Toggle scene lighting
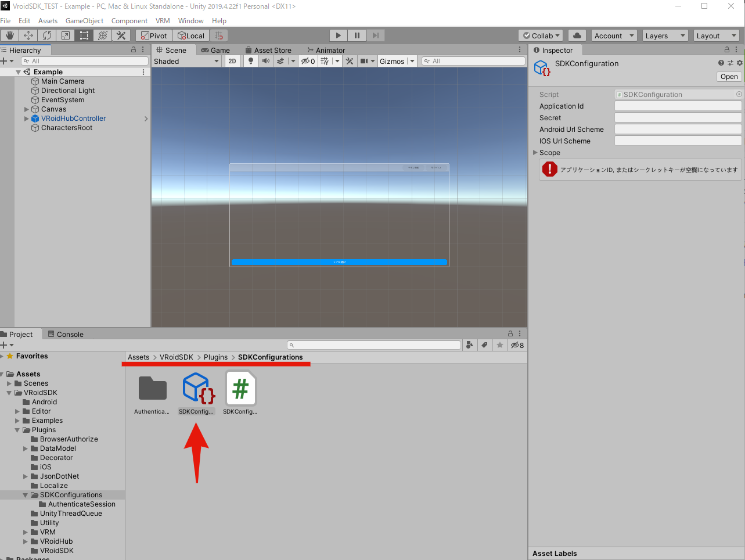The height and width of the screenshot is (560, 745). pos(251,61)
